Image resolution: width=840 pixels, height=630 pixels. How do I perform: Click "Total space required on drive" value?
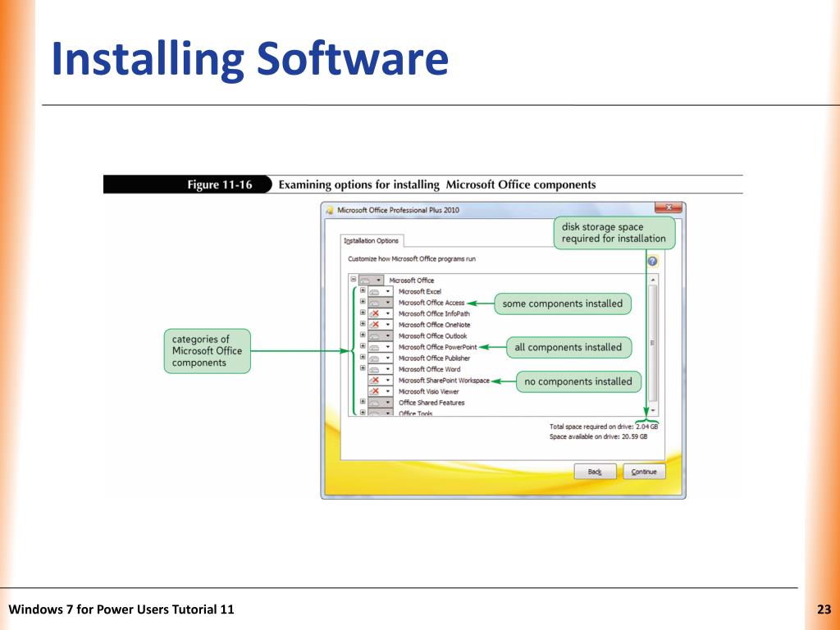(646, 427)
